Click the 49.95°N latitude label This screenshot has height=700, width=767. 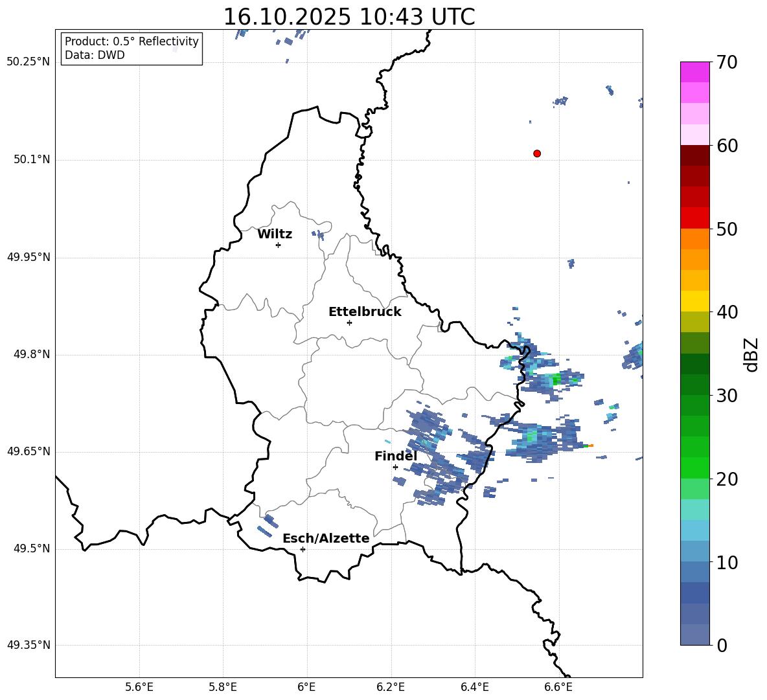(29, 257)
